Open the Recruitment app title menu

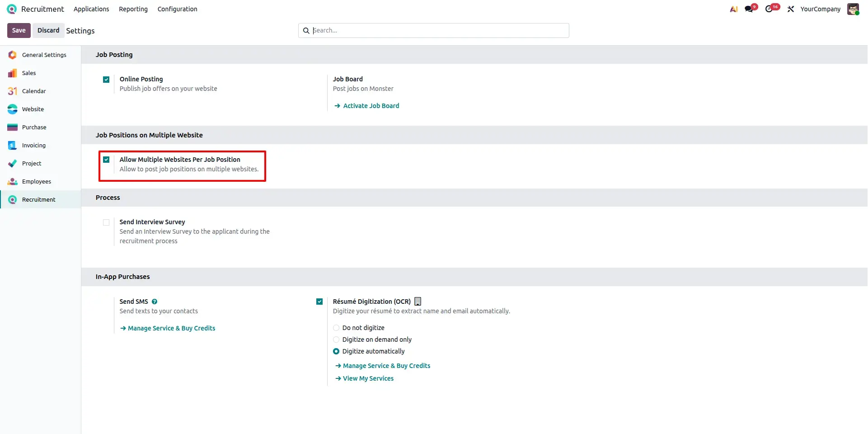tap(42, 9)
